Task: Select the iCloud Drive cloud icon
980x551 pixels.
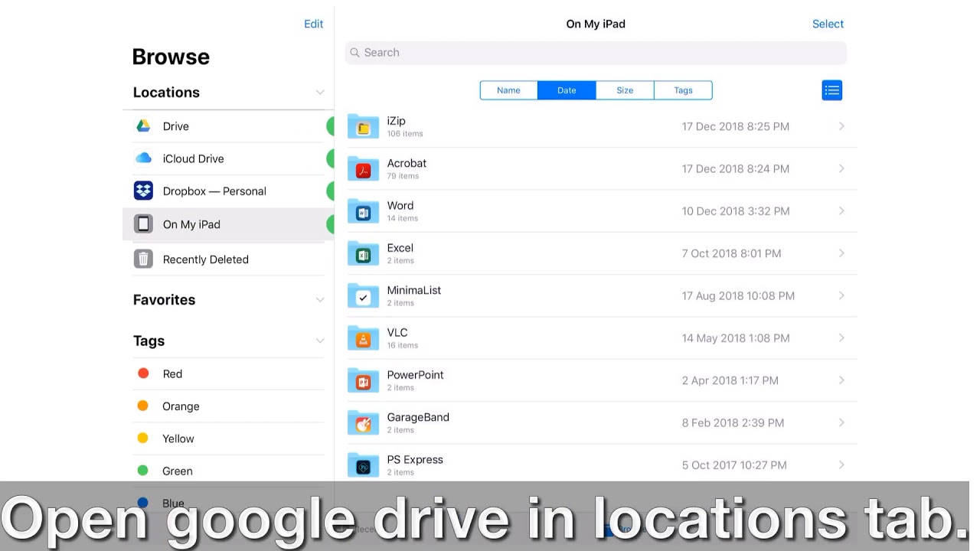Action: tap(143, 158)
